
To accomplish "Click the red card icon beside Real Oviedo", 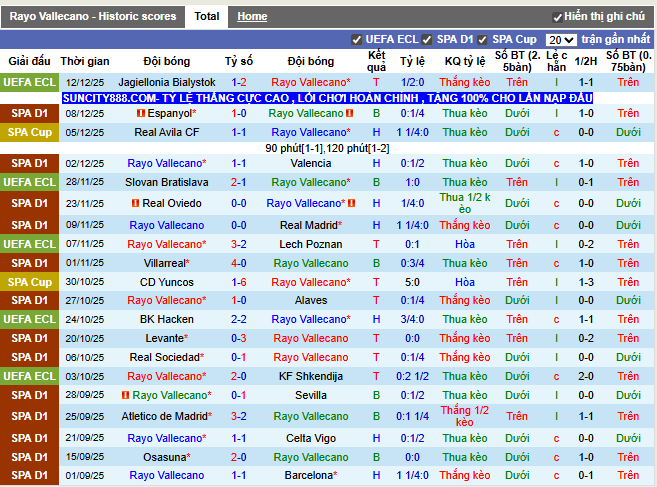I will (x=135, y=203).
